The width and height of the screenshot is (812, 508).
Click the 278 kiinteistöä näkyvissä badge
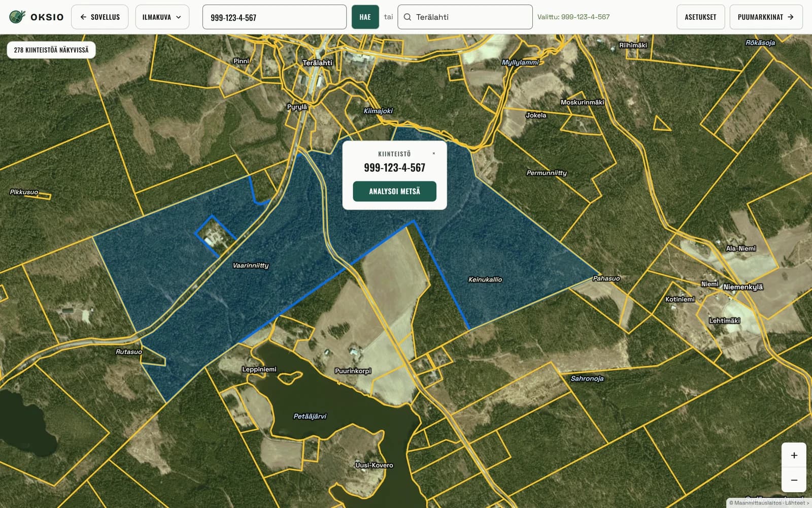point(51,50)
